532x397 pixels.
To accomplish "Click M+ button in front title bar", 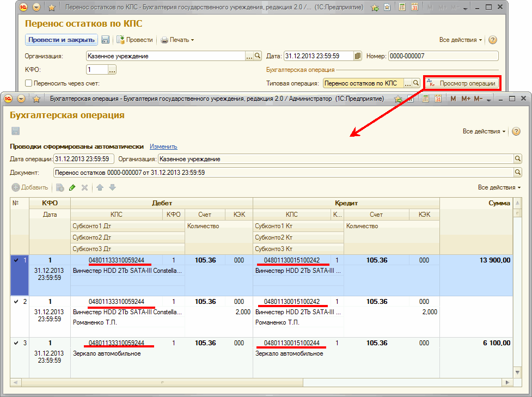I will [x=466, y=99].
